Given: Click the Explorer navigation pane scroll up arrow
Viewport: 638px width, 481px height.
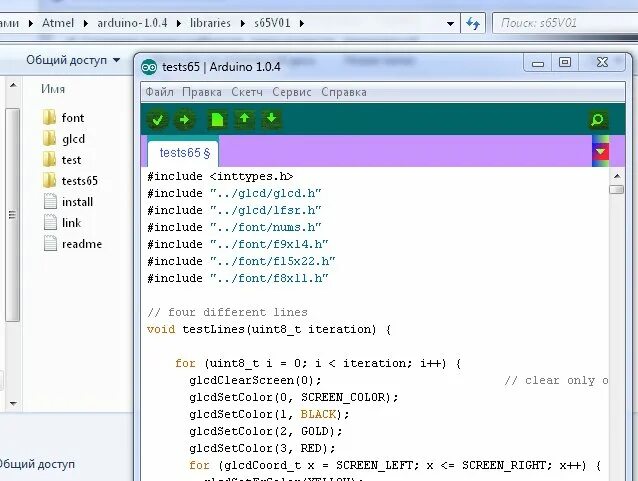Looking at the screenshot, I should pos(13,85).
